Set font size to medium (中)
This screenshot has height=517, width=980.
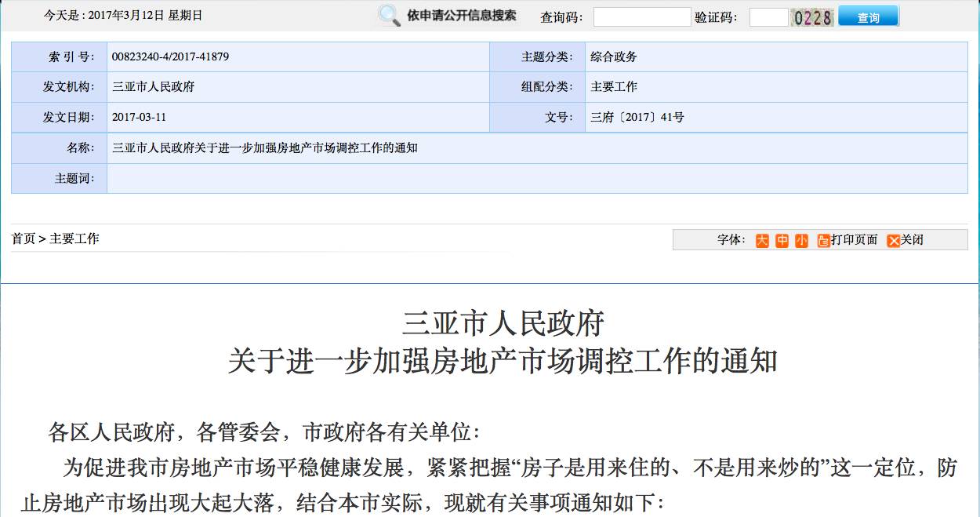782,241
